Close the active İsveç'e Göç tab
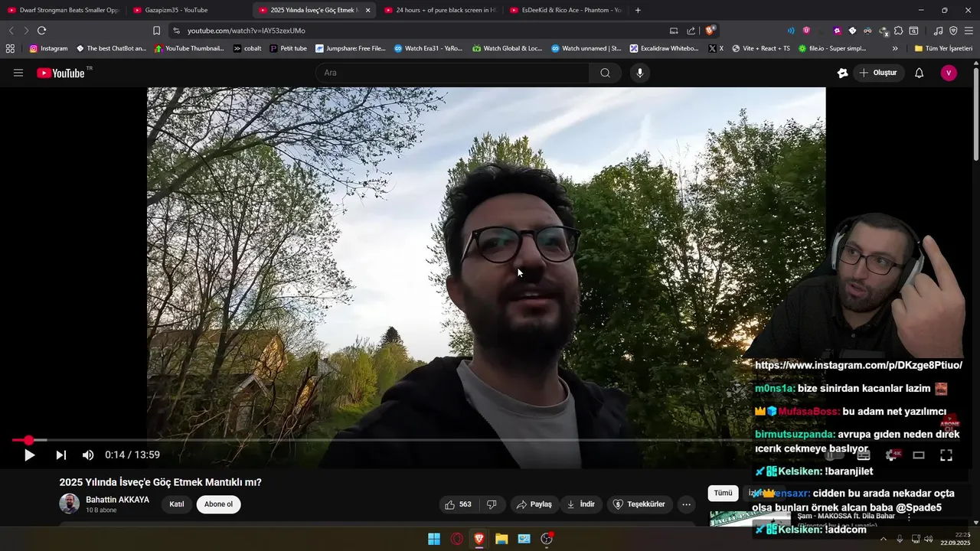This screenshot has height=551, width=980. [367, 10]
